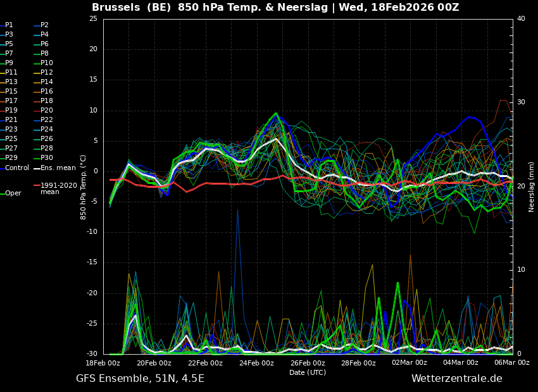Click the Brussels chart title
Screen dimensions: 538x392
coord(275,8)
